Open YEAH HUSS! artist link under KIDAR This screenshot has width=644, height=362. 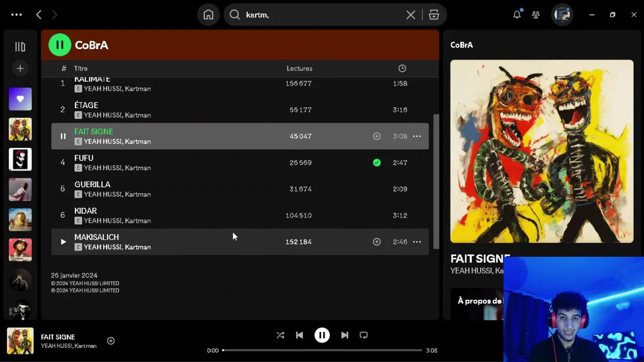point(103,221)
